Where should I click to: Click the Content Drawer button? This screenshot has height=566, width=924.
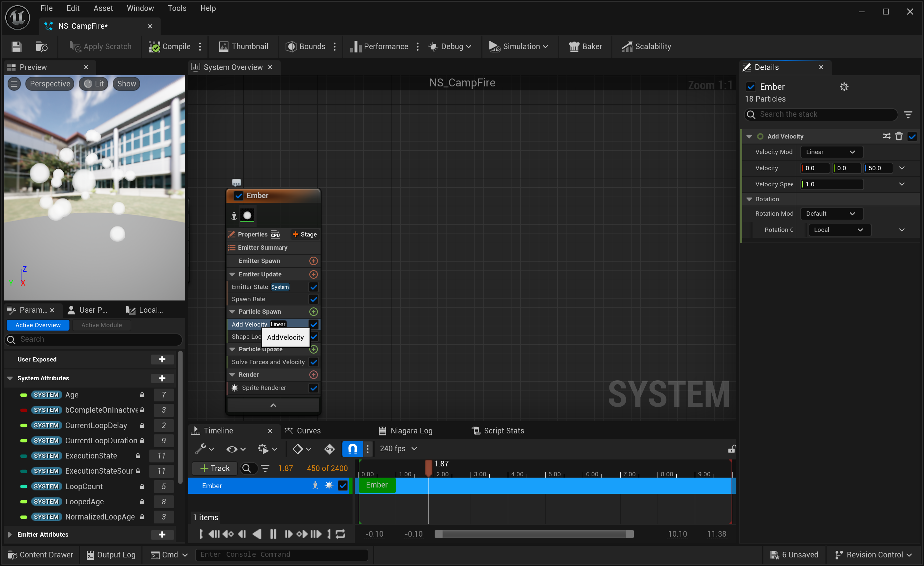40,554
